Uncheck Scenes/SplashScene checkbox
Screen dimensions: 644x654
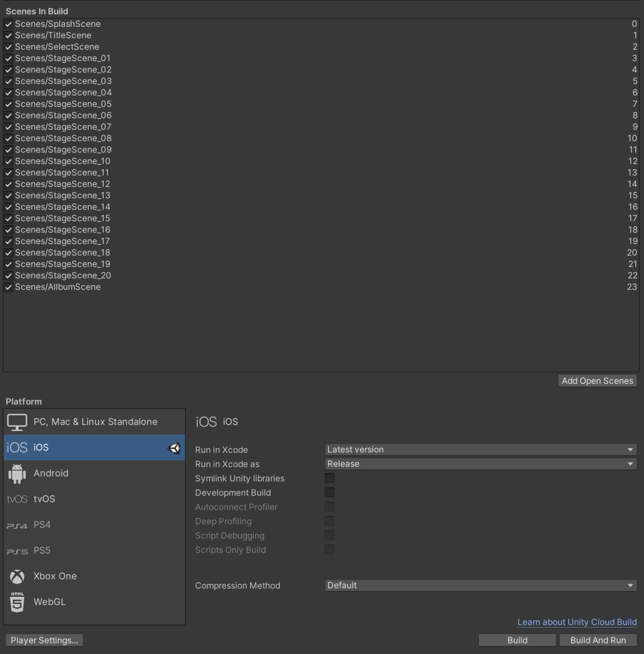pos(8,24)
